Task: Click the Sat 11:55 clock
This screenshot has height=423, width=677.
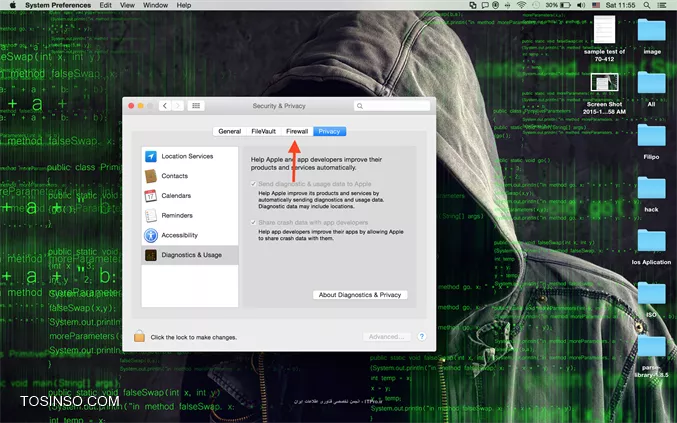Action: pos(620,5)
